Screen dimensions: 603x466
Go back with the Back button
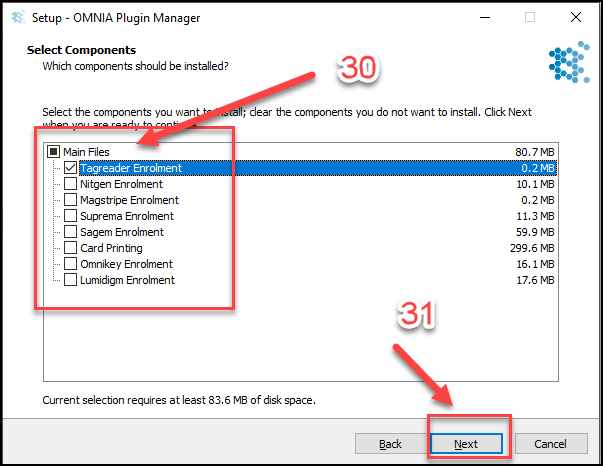tap(390, 444)
